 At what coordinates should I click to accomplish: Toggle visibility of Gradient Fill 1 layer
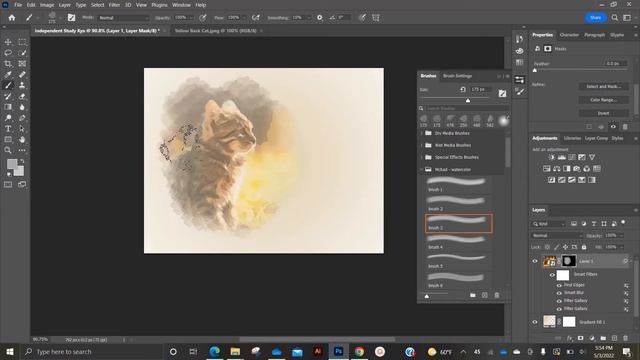[535, 322]
